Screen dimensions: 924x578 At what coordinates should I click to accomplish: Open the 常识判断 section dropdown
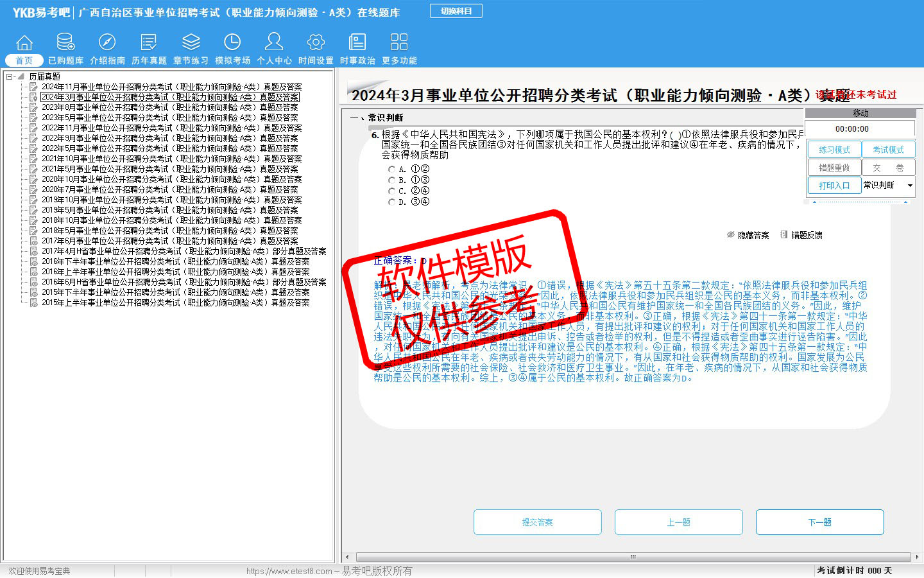[x=909, y=186]
